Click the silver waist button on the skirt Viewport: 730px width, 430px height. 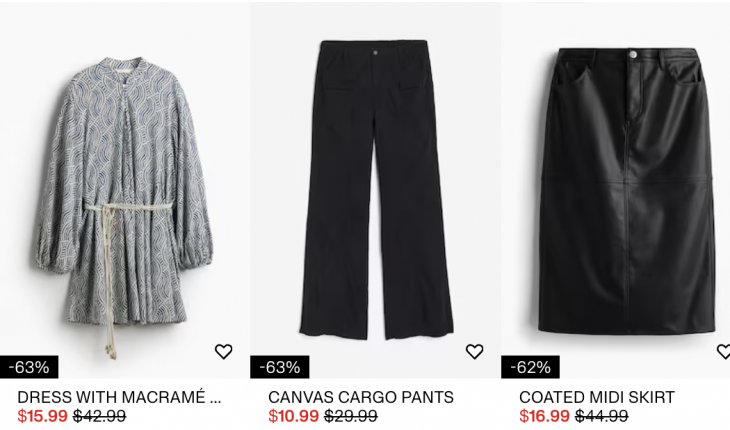[x=633, y=54]
